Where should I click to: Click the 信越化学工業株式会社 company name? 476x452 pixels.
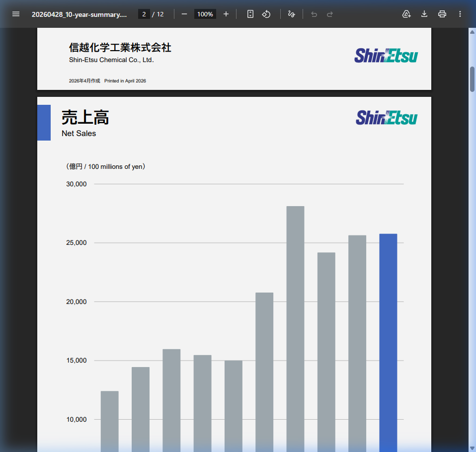(120, 47)
